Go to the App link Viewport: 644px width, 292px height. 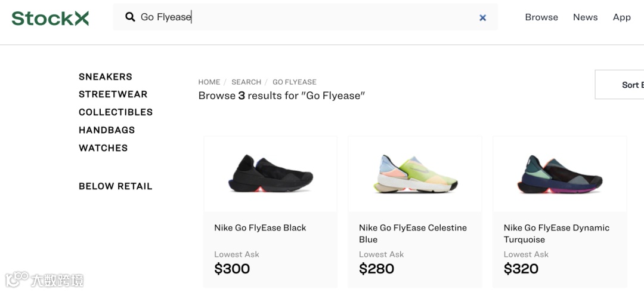[x=621, y=17]
